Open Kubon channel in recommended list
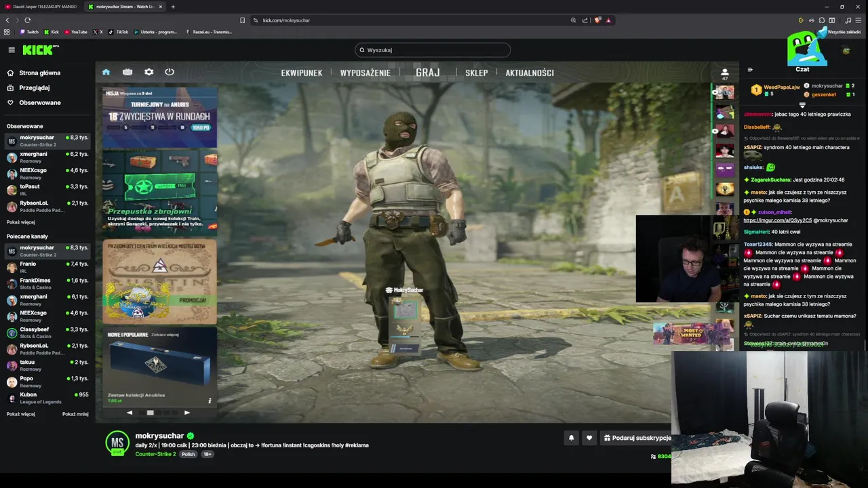The image size is (868, 488). click(47, 398)
